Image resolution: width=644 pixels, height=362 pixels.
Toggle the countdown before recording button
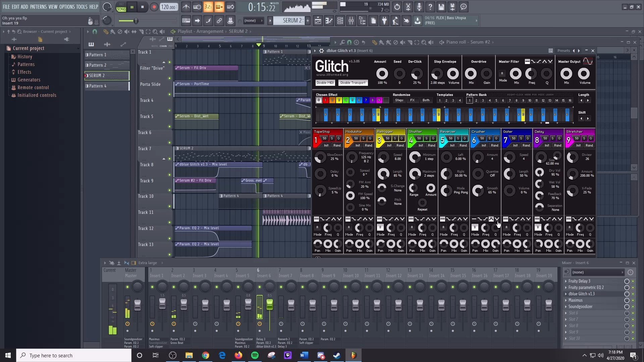click(x=208, y=7)
